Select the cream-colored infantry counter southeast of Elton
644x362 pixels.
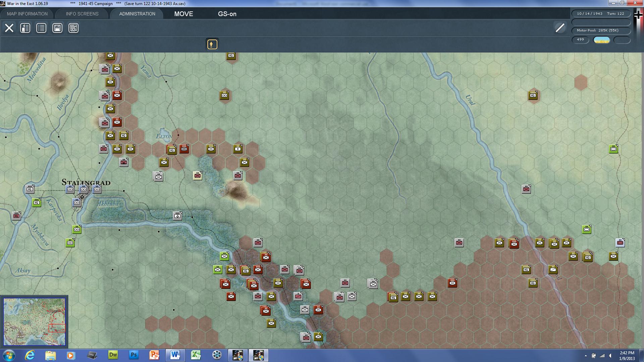(x=198, y=176)
